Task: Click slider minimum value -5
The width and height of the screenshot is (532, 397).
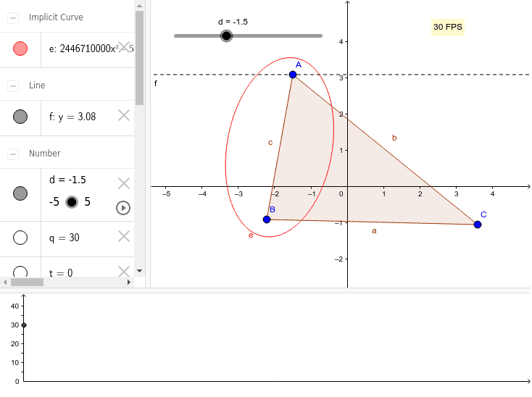Action: pyautogui.click(x=54, y=202)
